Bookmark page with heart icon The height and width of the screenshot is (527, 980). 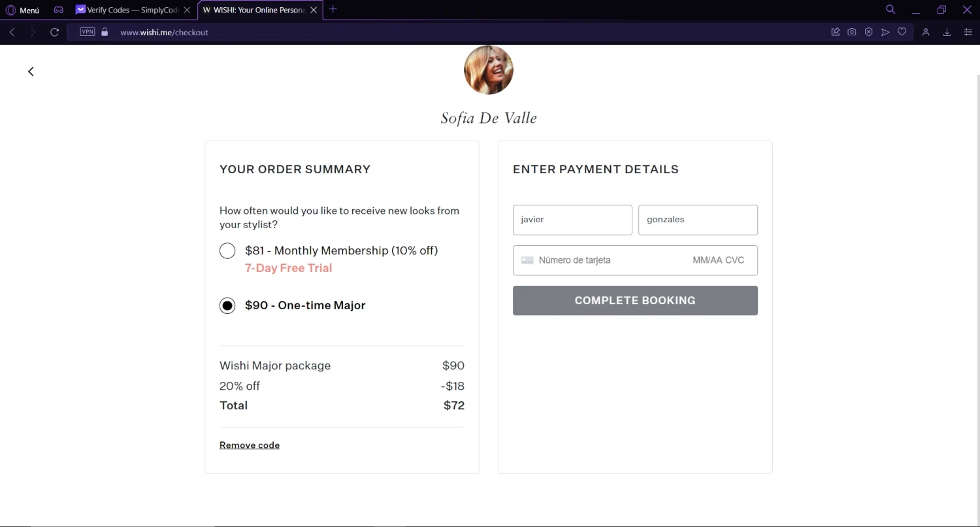coord(902,31)
